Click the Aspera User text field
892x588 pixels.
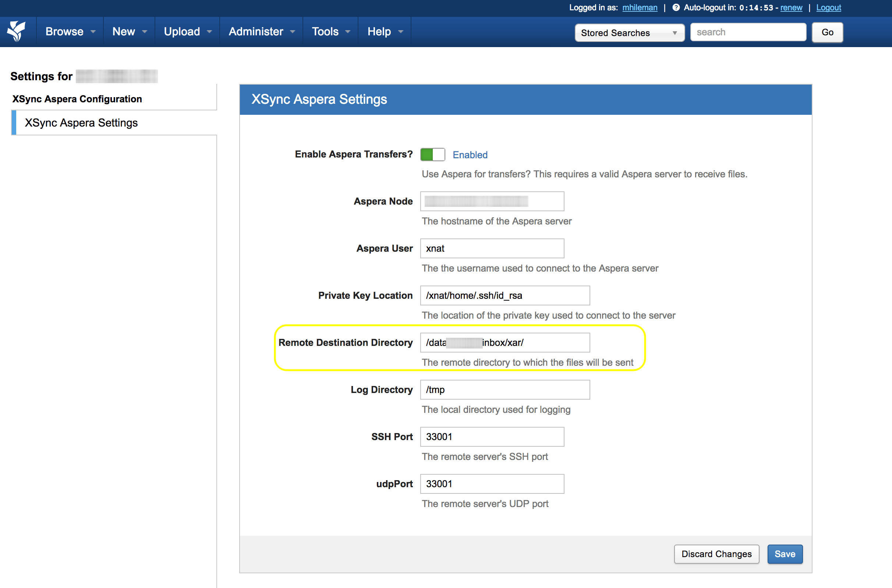pos(492,248)
